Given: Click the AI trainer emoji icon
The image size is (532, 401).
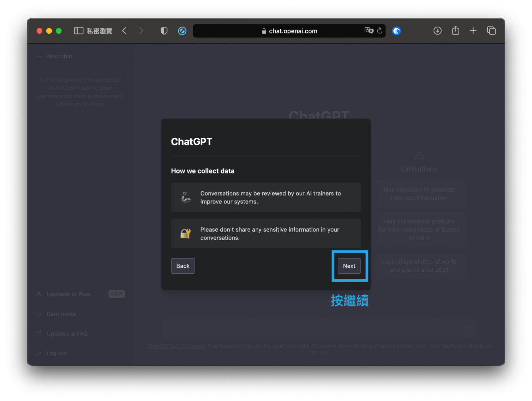Looking at the screenshot, I should 186,197.
